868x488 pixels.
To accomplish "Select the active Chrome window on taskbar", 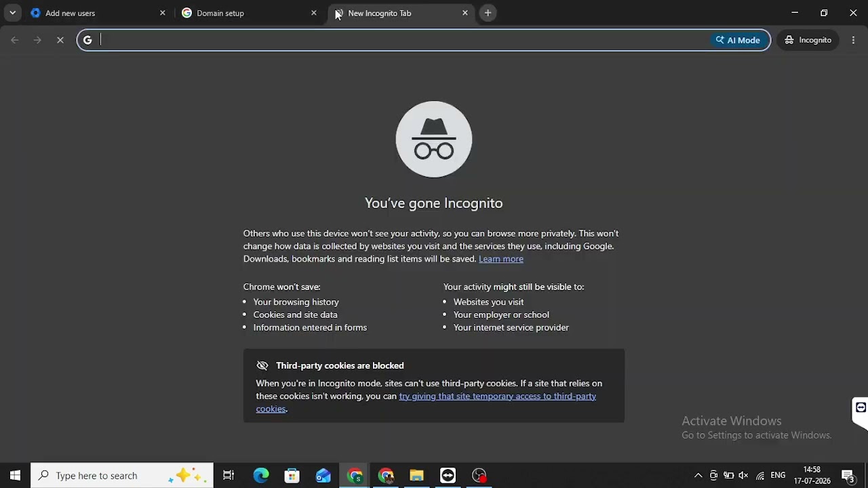I will point(355,476).
